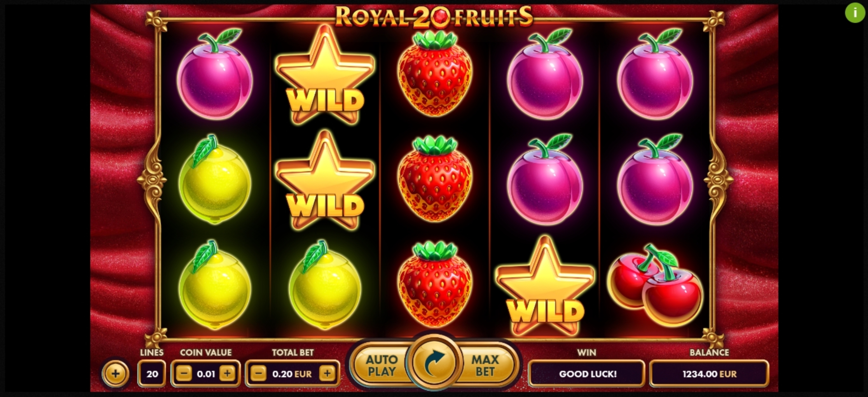Click the Win 'Good Luck!' display

click(x=587, y=373)
